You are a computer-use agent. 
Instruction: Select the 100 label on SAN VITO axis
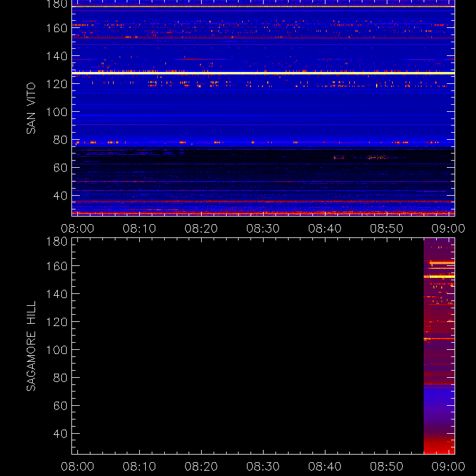tap(57, 112)
